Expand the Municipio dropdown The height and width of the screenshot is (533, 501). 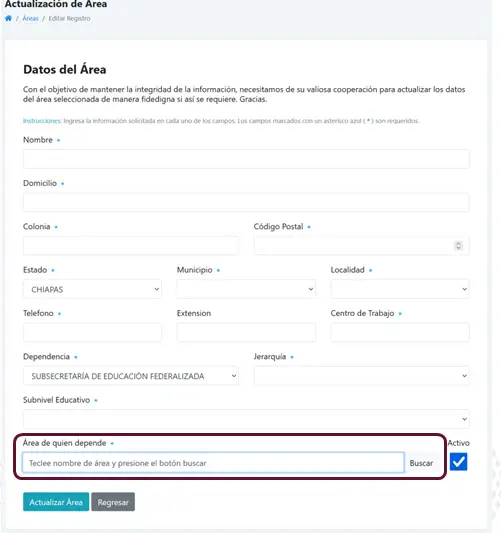pyautogui.click(x=246, y=289)
